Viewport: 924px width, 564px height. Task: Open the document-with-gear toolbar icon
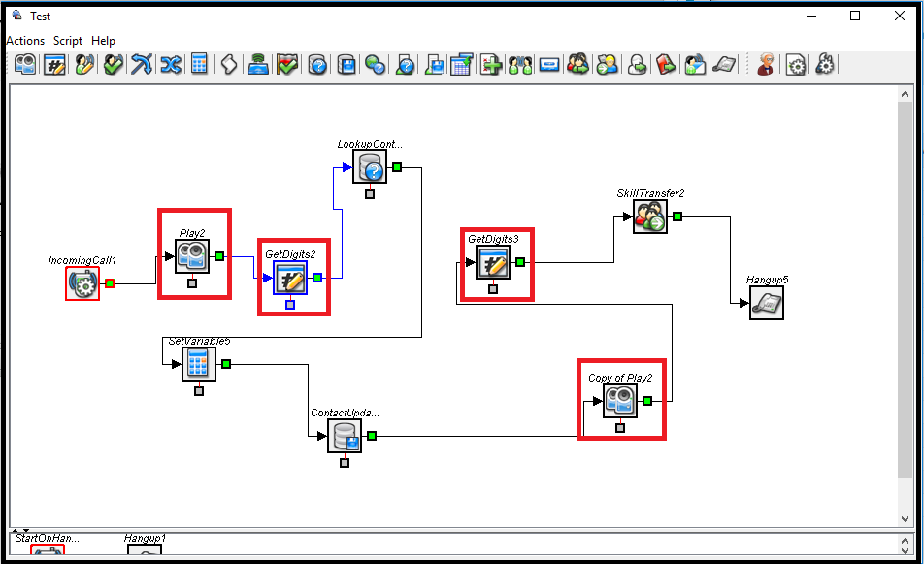point(796,64)
